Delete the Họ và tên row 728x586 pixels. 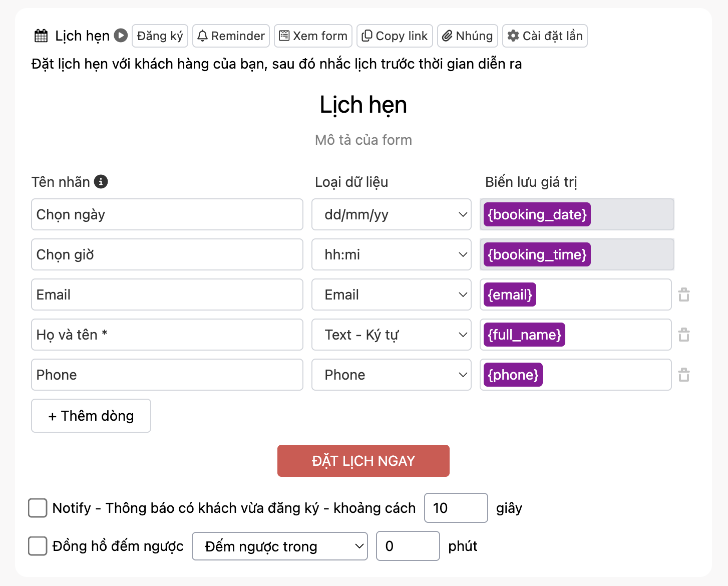click(684, 335)
